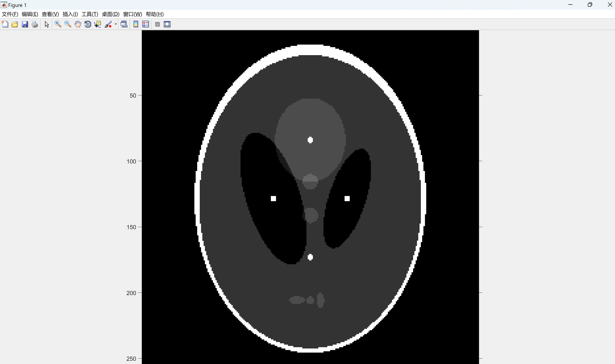The height and width of the screenshot is (364, 615).
Task: Save the figure using floppy icon
Action: [x=25, y=24]
